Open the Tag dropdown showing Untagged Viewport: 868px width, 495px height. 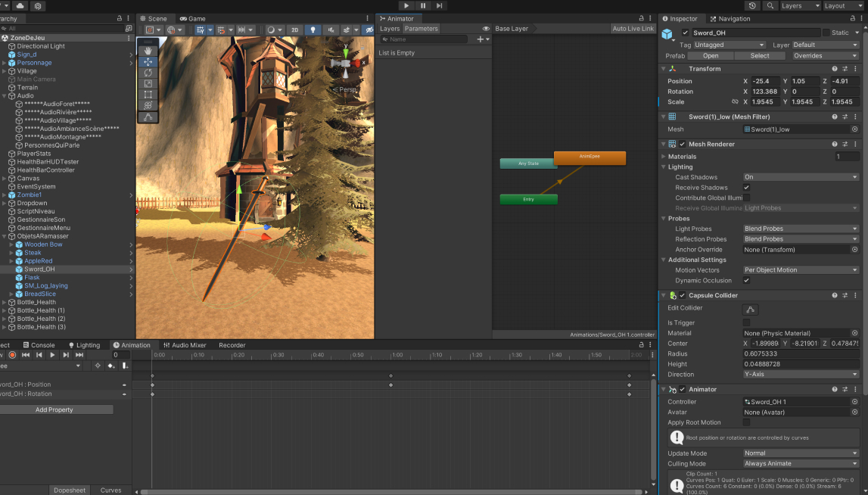pyautogui.click(x=730, y=45)
